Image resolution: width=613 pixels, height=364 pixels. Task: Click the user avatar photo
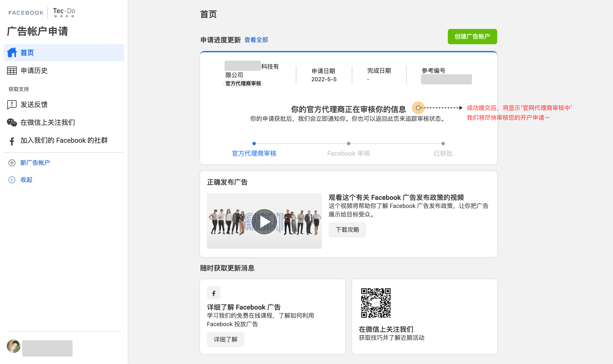click(x=14, y=346)
